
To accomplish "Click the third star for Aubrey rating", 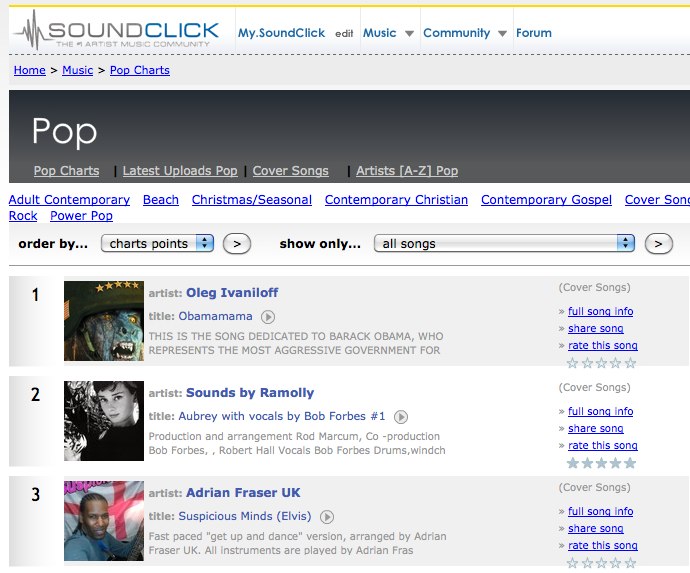I will pos(602,463).
